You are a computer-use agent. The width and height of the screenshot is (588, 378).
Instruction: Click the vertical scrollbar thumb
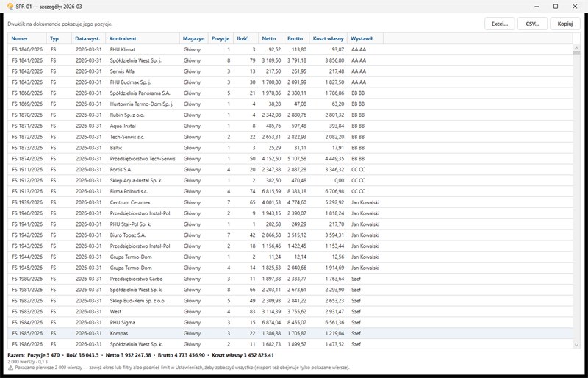click(576, 53)
